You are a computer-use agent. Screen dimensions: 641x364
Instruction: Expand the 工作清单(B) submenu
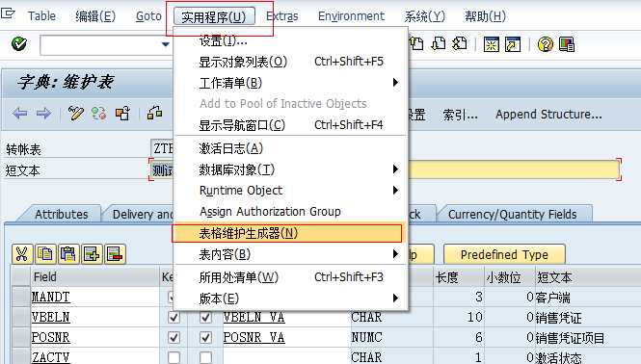[x=395, y=83]
